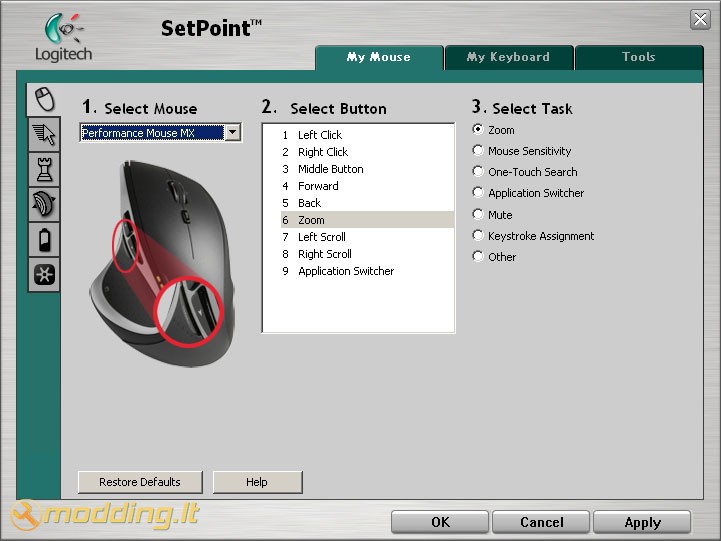Open the advanced settings star icon

(45, 275)
